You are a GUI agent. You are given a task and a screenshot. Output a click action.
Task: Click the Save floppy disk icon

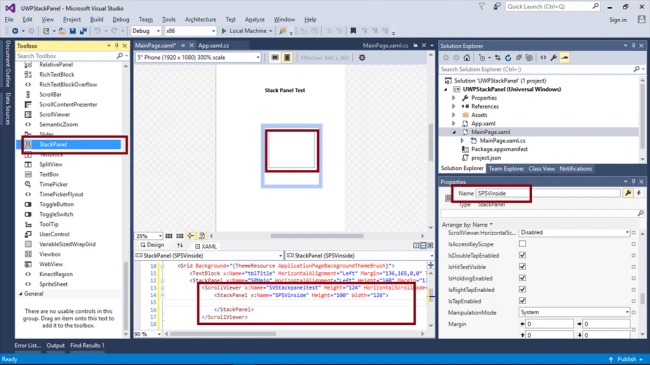click(73, 31)
